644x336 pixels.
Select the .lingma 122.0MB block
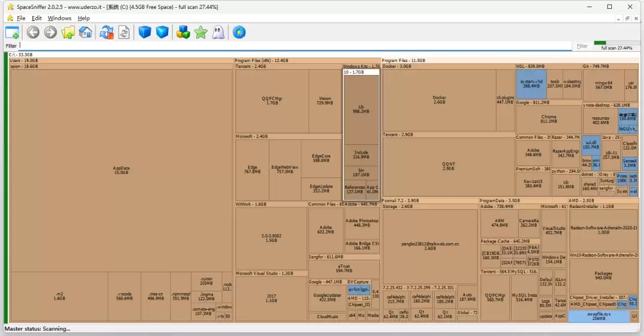206,297
